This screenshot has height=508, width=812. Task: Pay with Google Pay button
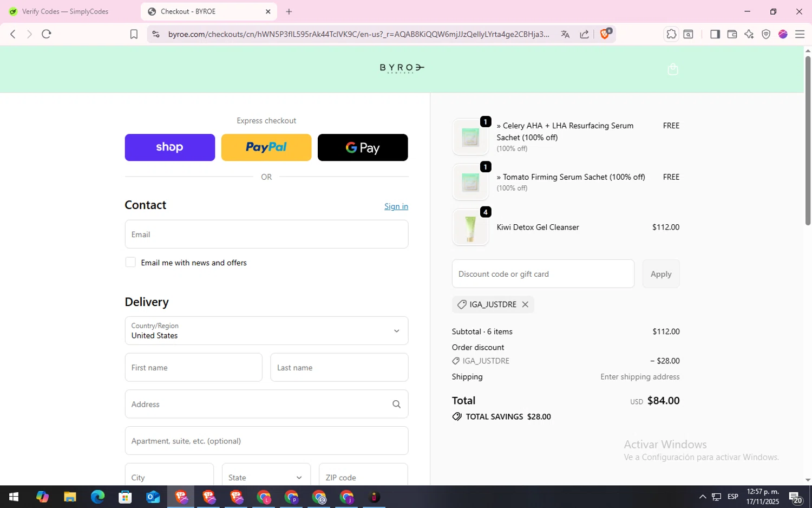point(363,147)
